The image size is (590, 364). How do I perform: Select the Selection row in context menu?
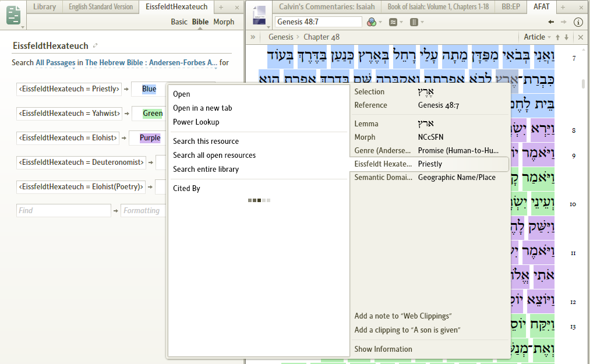[x=429, y=92]
